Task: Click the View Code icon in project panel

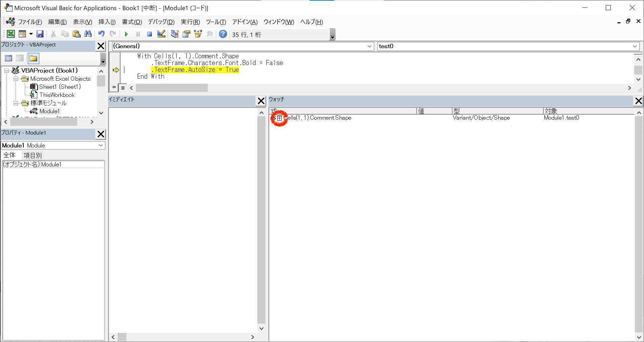Action: [x=8, y=58]
